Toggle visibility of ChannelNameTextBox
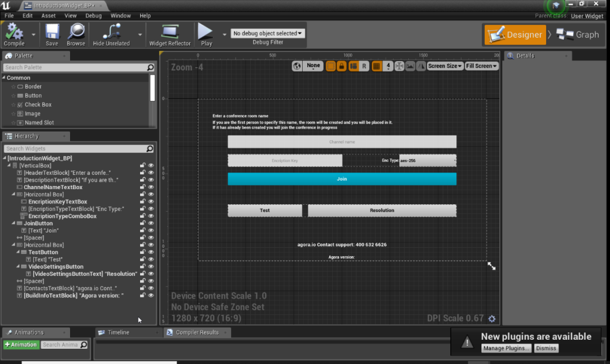Screen dimensions: 610x364 coord(151,187)
